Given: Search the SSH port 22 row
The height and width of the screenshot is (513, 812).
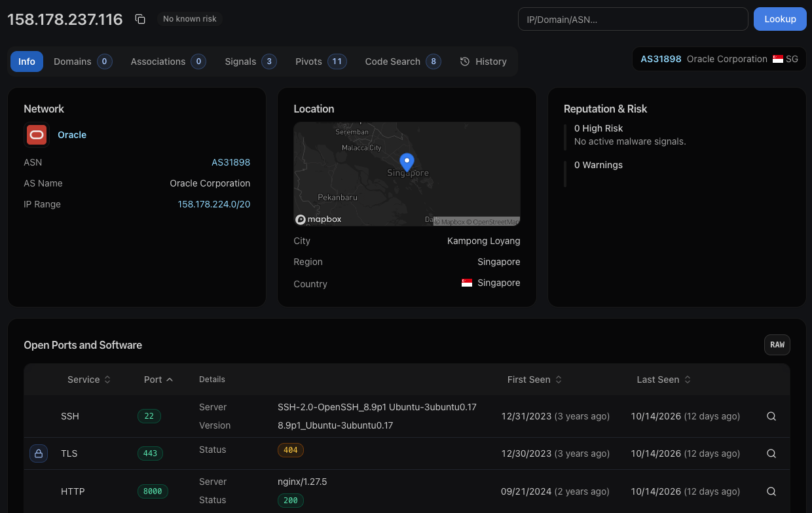Looking at the screenshot, I should (x=771, y=416).
